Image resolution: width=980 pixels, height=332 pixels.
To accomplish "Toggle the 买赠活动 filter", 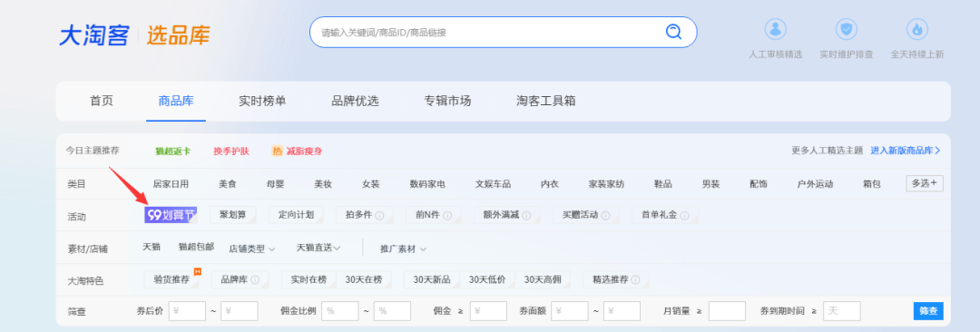I will click(x=585, y=215).
